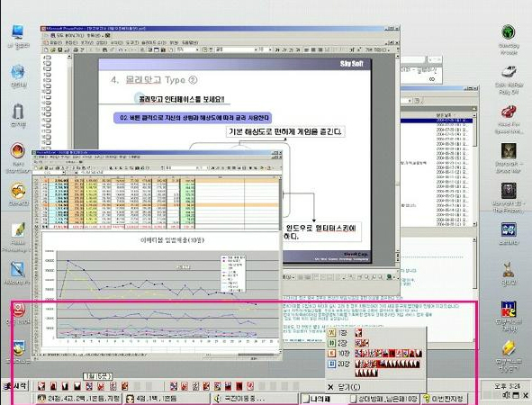
Task: Select the highlighted first row in Outlook list
Action: (437, 121)
